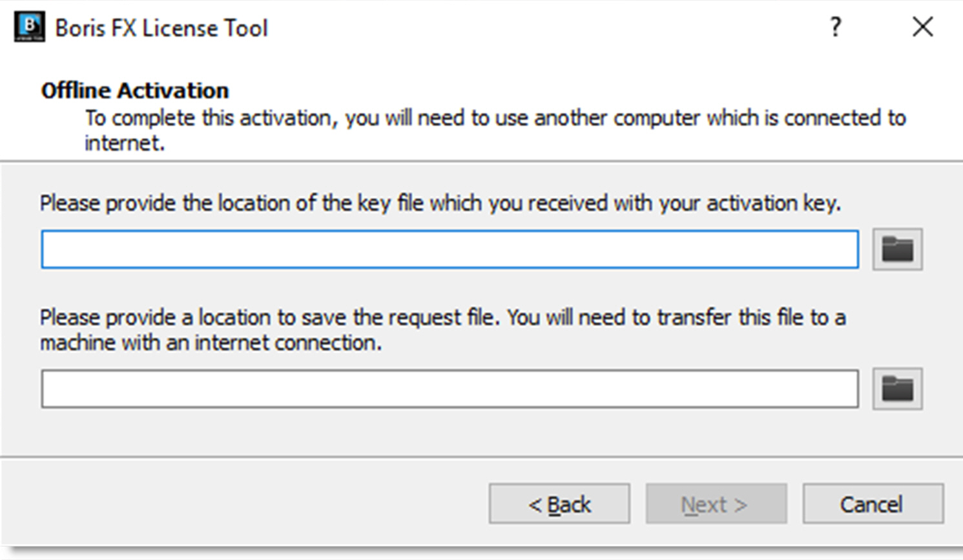This screenshot has width=963, height=560.
Task: Open the browse folder for key file location
Action: 897,249
